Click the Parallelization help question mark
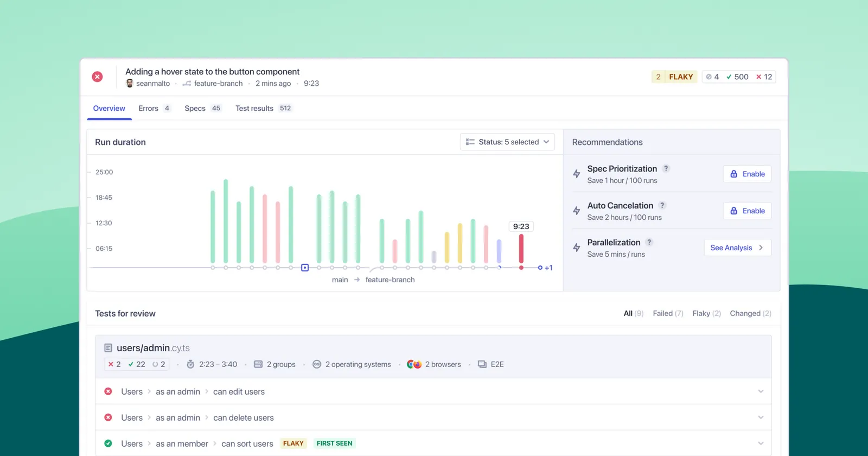This screenshot has width=868, height=456. click(649, 242)
